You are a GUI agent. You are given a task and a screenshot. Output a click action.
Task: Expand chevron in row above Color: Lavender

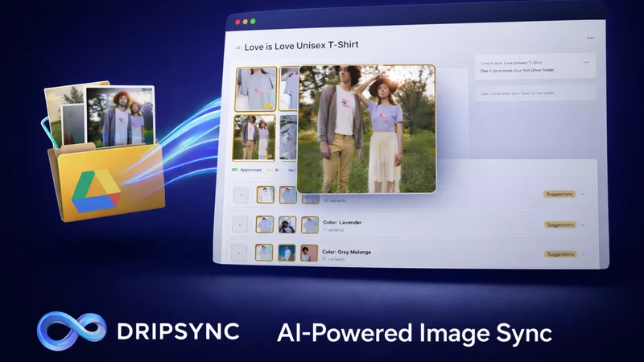pyautogui.click(x=582, y=194)
